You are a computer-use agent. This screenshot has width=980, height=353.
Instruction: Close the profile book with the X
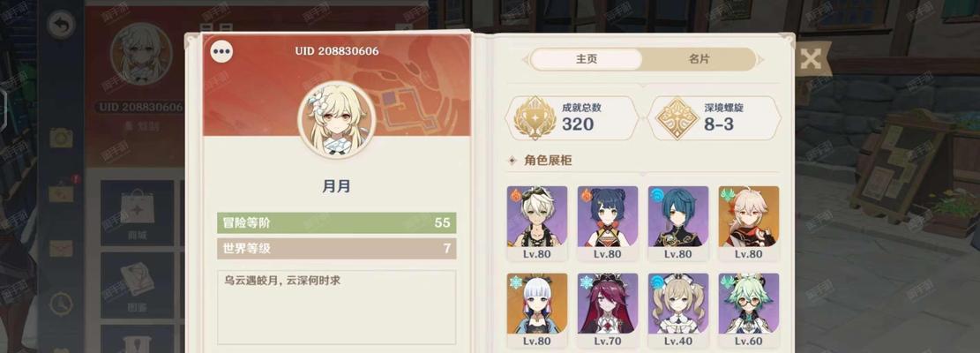coord(811,59)
